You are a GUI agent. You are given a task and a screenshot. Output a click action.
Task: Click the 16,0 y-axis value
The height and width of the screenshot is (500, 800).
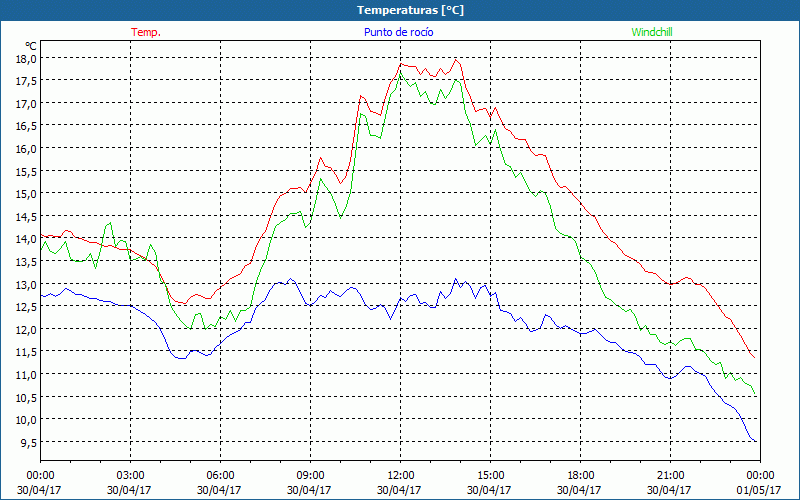[26, 148]
